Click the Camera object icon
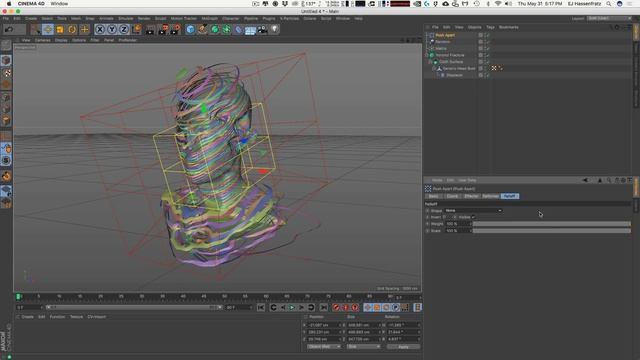The image size is (640, 360). [x=262, y=29]
